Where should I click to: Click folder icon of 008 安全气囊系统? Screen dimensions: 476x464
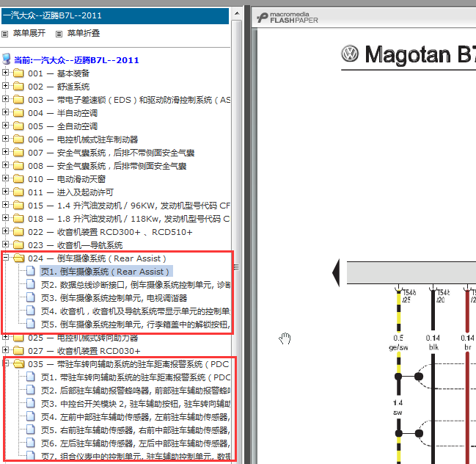tap(18, 166)
